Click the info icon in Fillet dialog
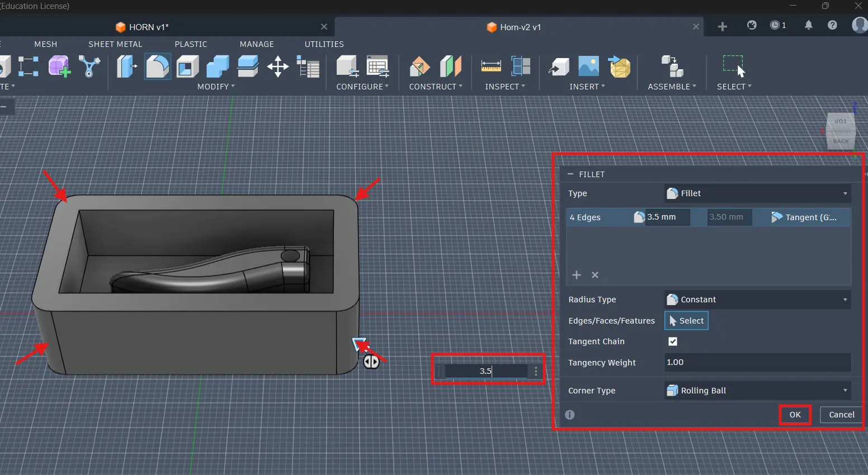The width and height of the screenshot is (868, 475). pos(570,415)
